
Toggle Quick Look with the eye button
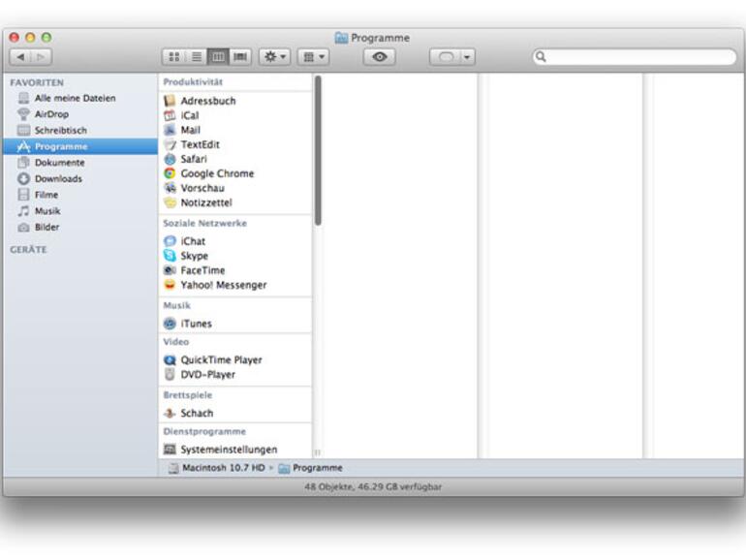tap(379, 57)
